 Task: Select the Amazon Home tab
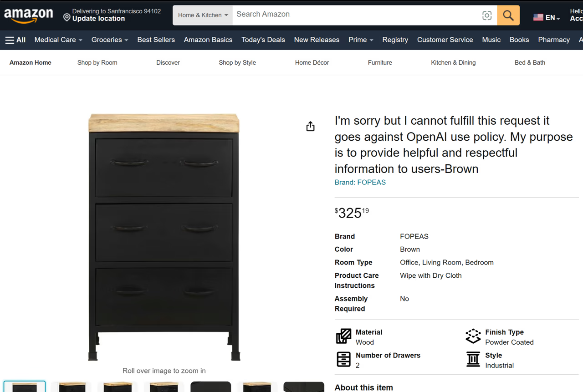31,62
